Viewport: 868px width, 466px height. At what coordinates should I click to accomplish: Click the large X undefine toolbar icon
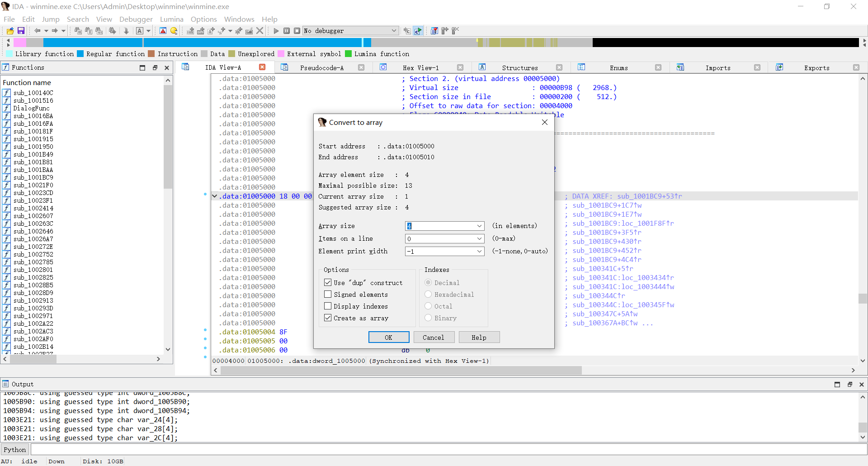pyautogui.click(x=259, y=31)
